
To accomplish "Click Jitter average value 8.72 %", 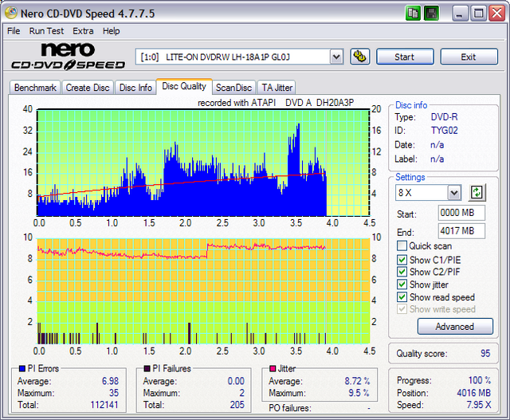I will click(357, 381).
